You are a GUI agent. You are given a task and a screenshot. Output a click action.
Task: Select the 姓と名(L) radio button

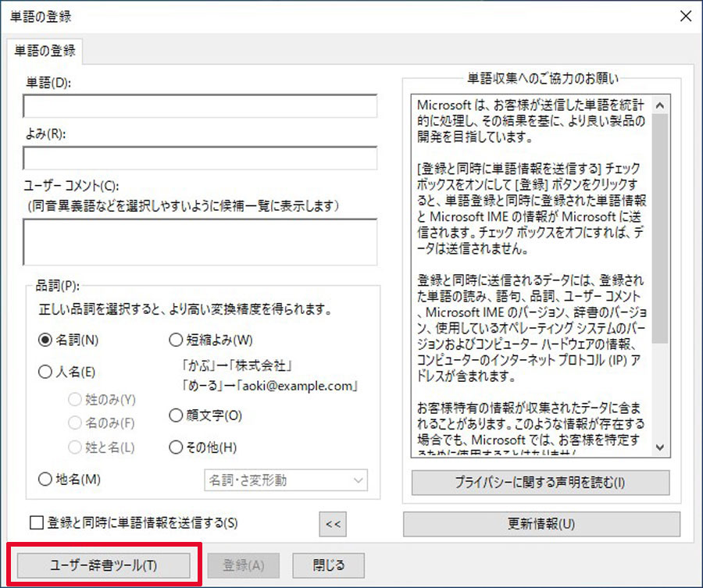[x=74, y=447]
